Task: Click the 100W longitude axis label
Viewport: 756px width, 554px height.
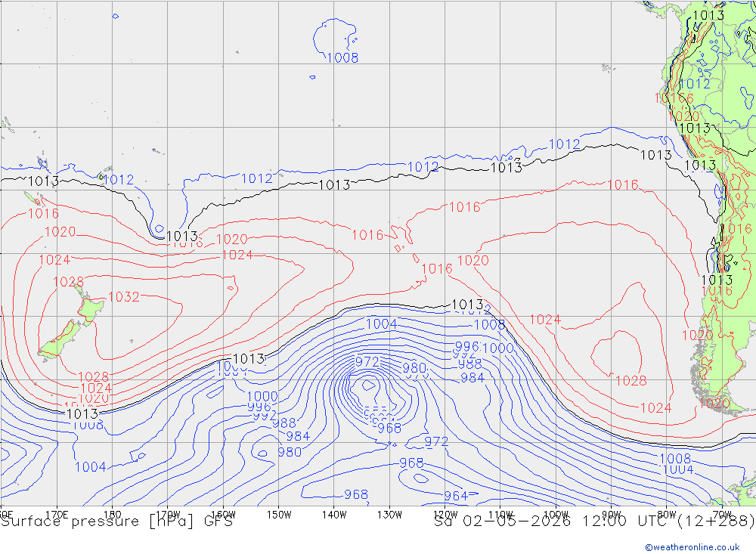Action: pos(556,515)
